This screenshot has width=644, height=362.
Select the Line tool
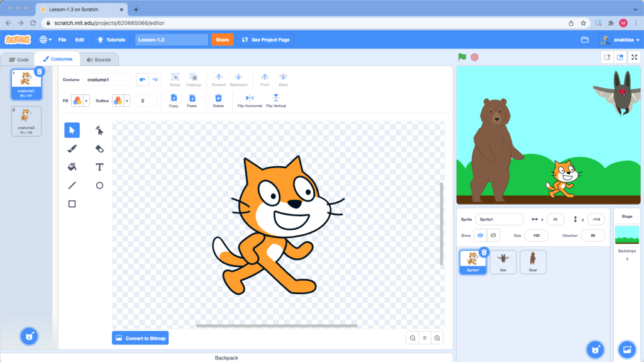pos(72,186)
